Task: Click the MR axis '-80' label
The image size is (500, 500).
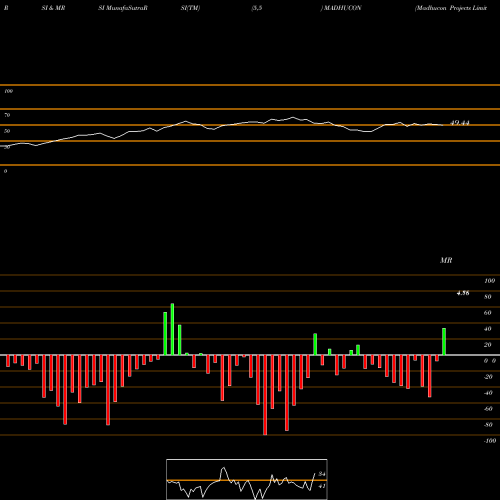Action: pos(488,425)
